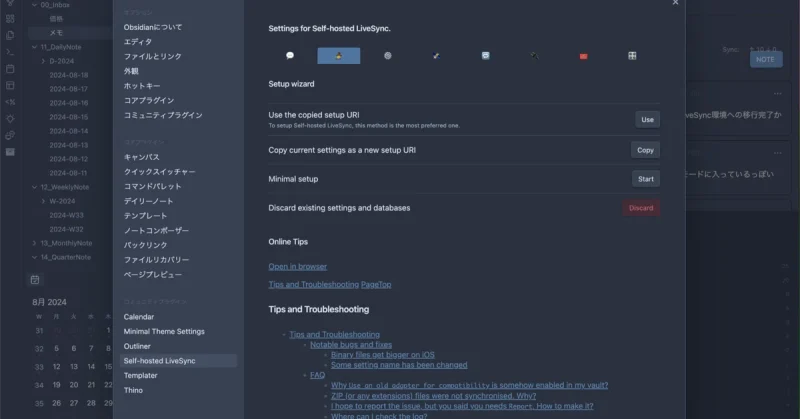
Task: Click the NOTE button in background
Action: click(765, 59)
